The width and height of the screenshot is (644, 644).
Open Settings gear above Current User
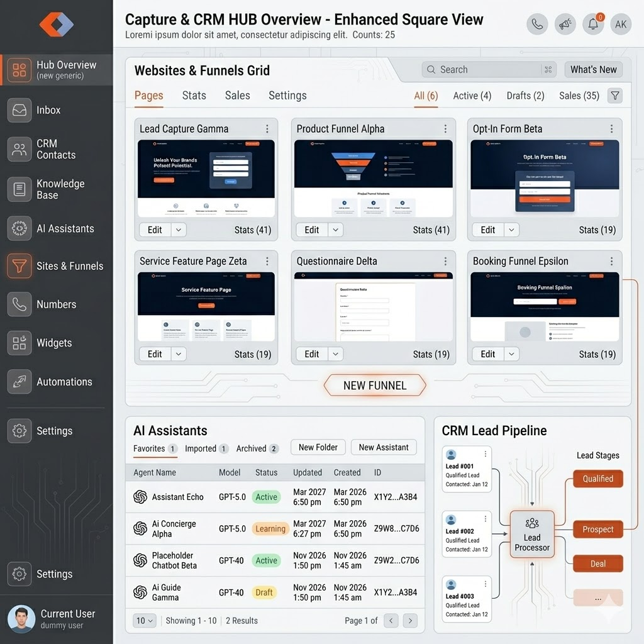tap(19, 574)
